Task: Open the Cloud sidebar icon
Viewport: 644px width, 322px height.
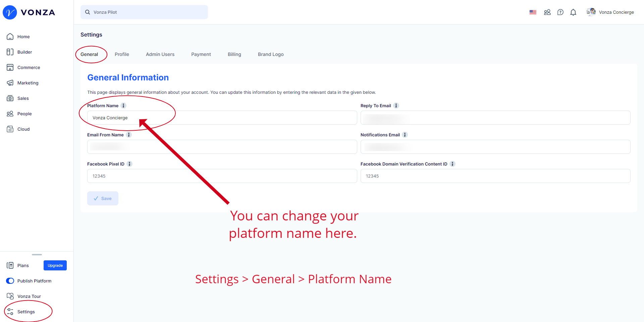Action: pyautogui.click(x=10, y=129)
